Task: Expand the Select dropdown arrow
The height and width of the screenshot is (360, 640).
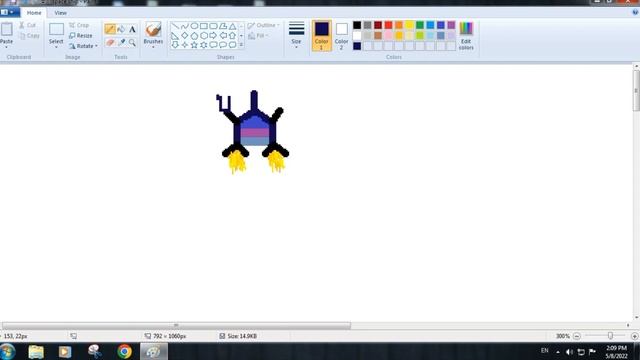Action: coord(56,47)
